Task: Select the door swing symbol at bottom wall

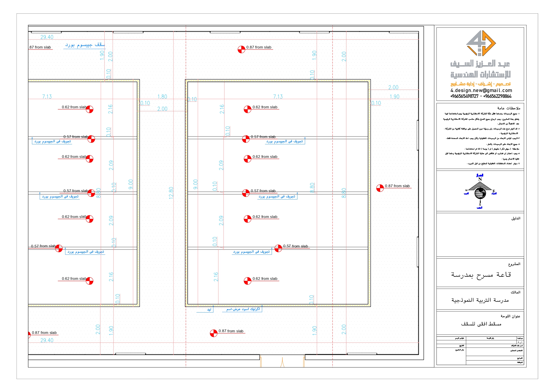Action: point(282,362)
